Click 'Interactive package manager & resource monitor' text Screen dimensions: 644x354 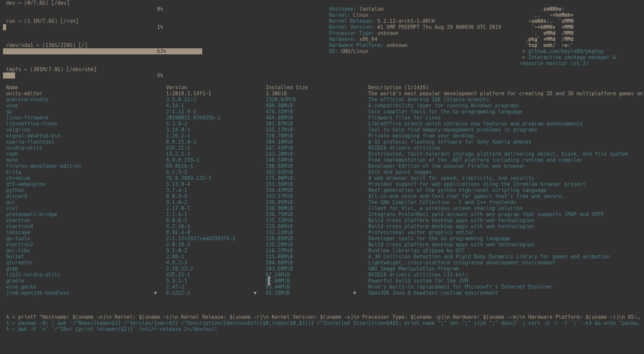[568, 60]
